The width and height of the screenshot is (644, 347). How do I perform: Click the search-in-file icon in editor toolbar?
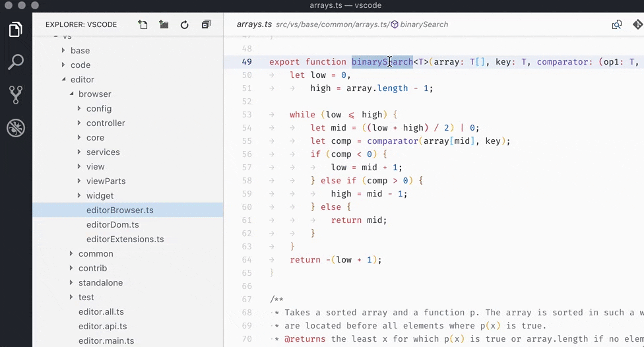pos(616,24)
